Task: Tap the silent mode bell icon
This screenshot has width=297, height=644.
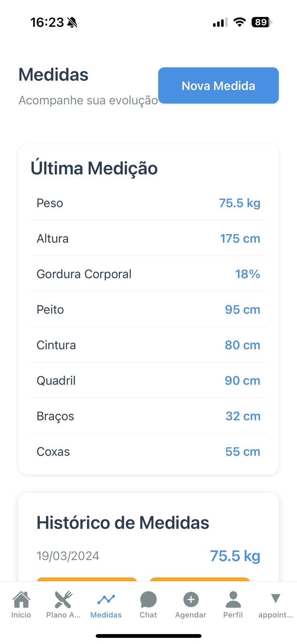Action: [72, 23]
